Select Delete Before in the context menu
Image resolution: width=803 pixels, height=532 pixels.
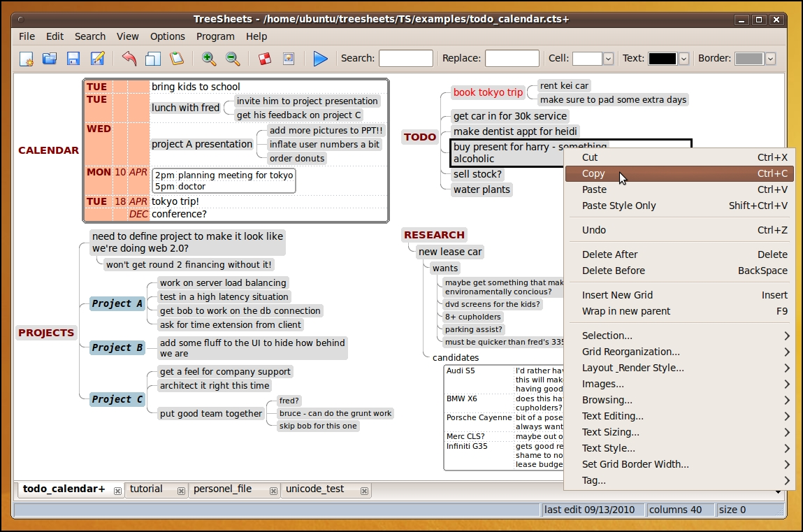coord(680,271)
